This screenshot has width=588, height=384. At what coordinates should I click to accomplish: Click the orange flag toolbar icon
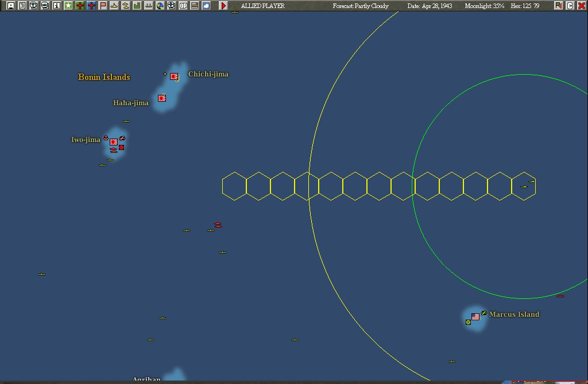[103, 6]
